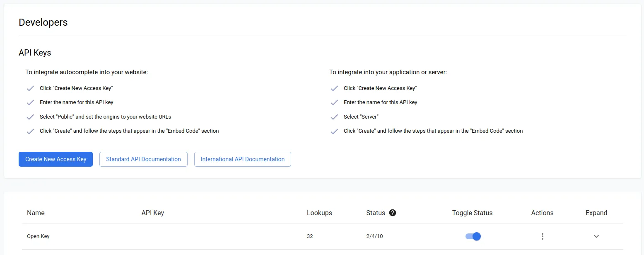Click the Developers section heading
The width and height of the screenshot is (644, 255).
pyautogui.click(x=43, y=22)
